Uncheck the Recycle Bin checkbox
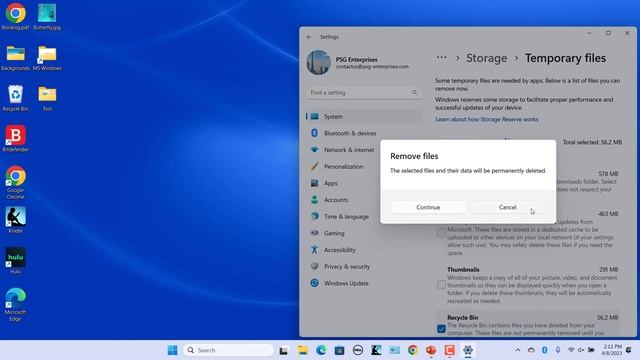The image size is (640, 360). click(441, 329)
